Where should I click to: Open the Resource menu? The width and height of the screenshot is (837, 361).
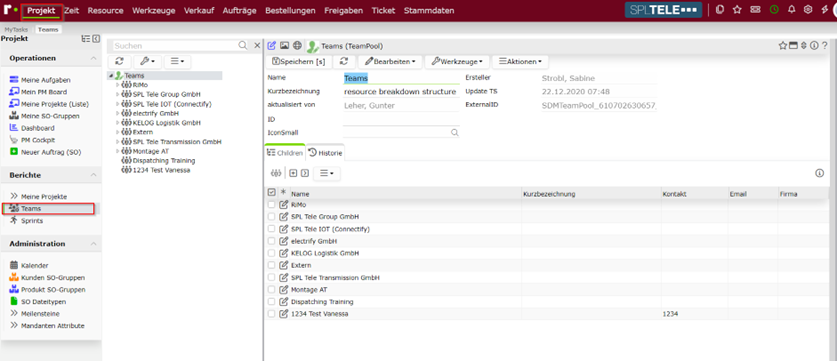(105, 10)
